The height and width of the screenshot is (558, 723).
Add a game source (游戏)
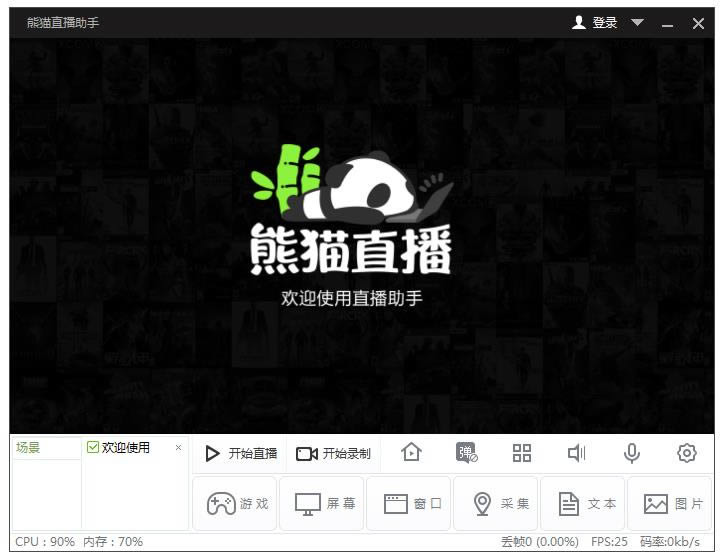click(x=236, y=504)
